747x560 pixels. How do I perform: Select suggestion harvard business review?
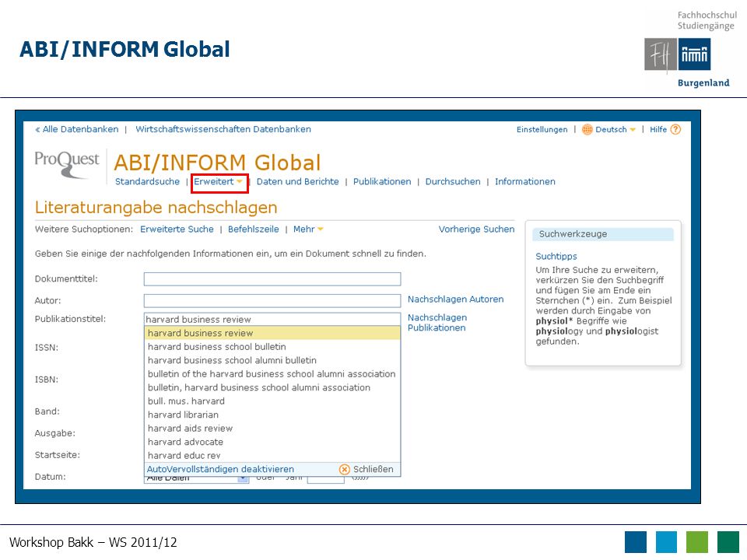[x=272, y=333]
